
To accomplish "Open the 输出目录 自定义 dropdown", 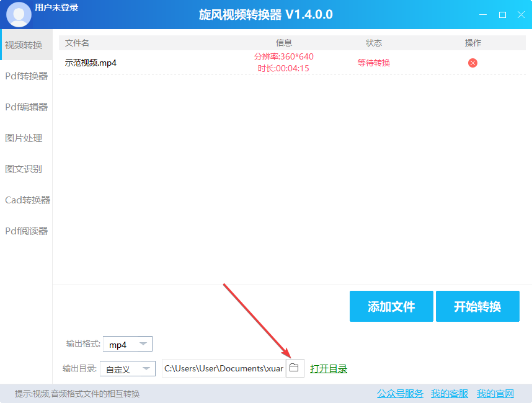I will (x=128, y=368).
